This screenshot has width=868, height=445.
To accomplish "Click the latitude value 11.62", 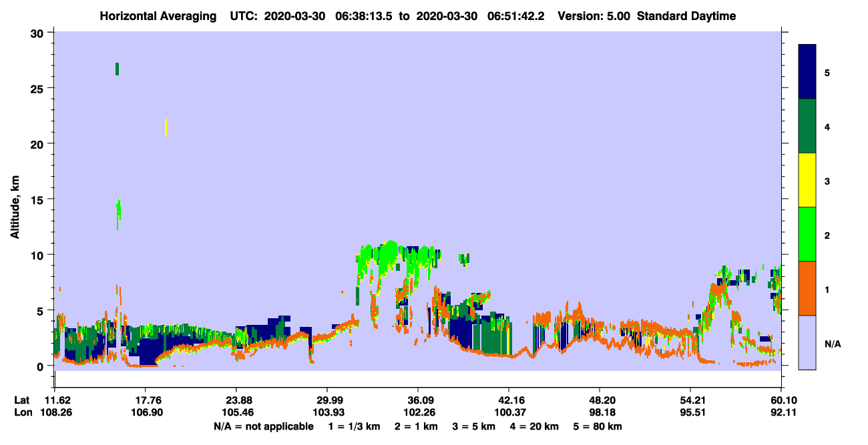I will (x=57, y=400).
